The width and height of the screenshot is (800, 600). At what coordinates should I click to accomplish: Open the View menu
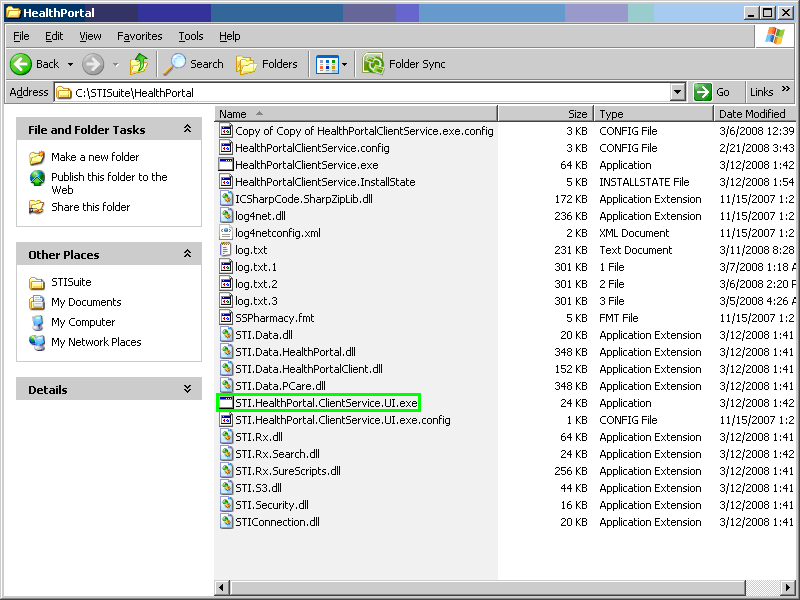pyautogui.click(x=90, y=36)
